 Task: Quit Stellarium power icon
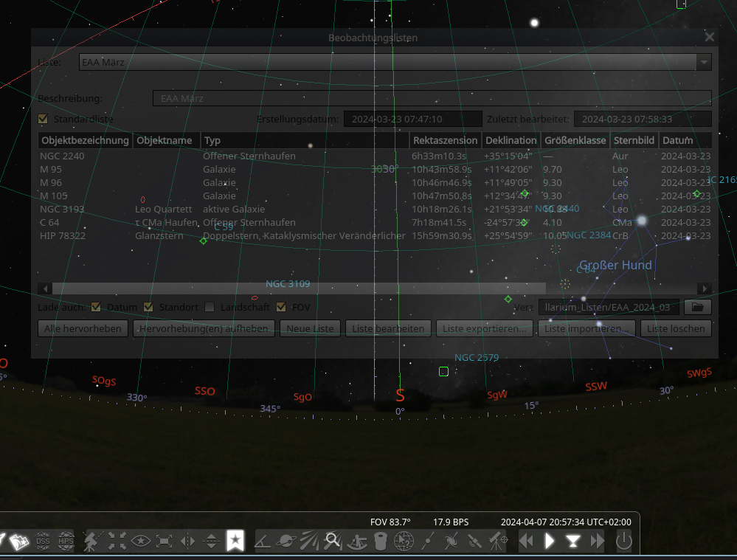pos(623,542)
